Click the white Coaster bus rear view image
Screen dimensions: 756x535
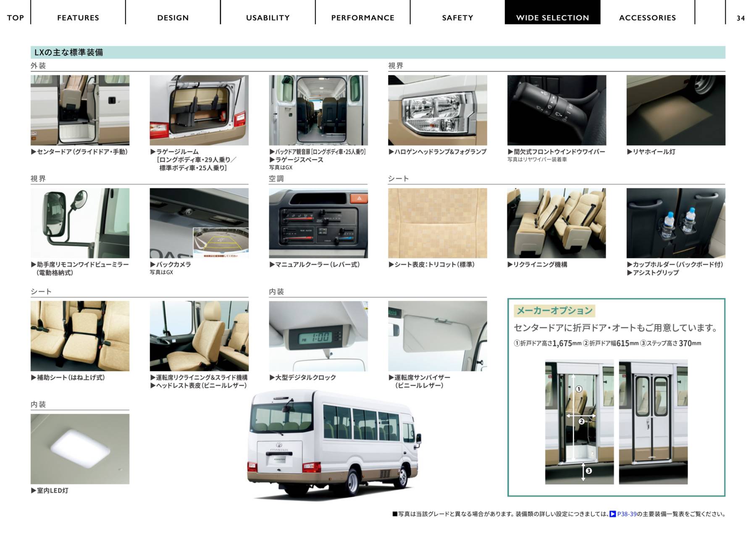[x=334, y=445]
